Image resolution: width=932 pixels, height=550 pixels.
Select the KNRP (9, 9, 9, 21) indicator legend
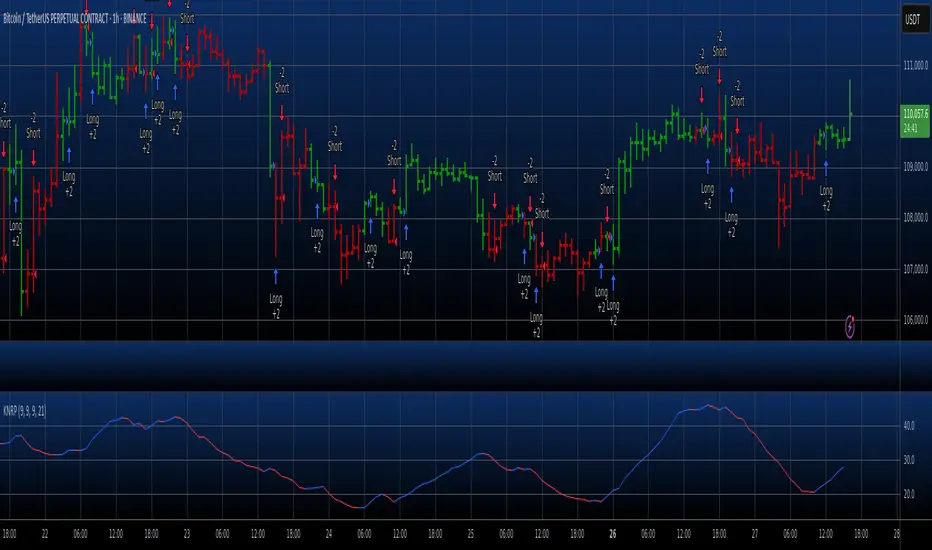pyautogui.click(x=24, y=411)
